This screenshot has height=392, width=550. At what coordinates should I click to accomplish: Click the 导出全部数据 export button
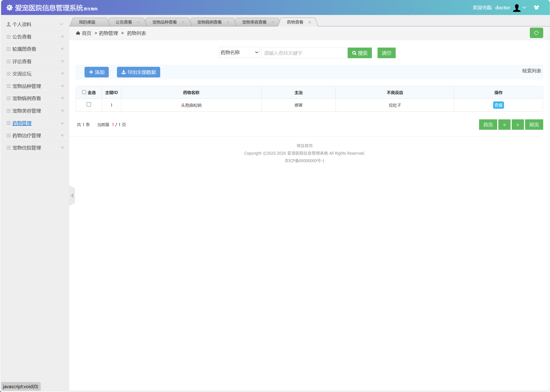tap(138, 72)
